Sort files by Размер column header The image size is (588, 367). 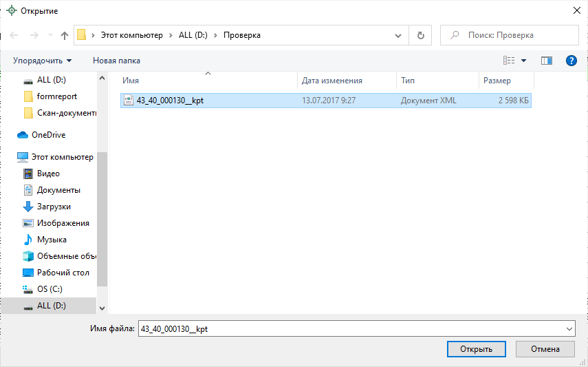click(497, 81)
